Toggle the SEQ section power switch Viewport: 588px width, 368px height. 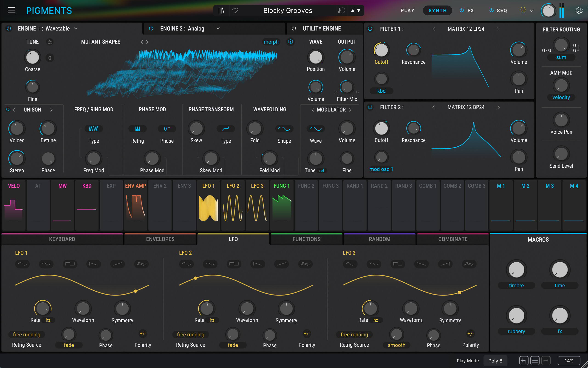pos(492,11)
